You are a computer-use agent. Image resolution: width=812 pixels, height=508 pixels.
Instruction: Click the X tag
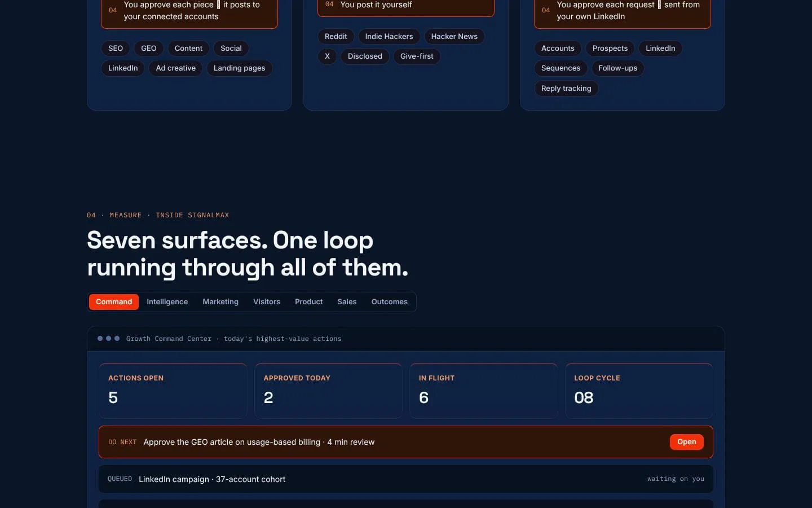click(327, 56)
